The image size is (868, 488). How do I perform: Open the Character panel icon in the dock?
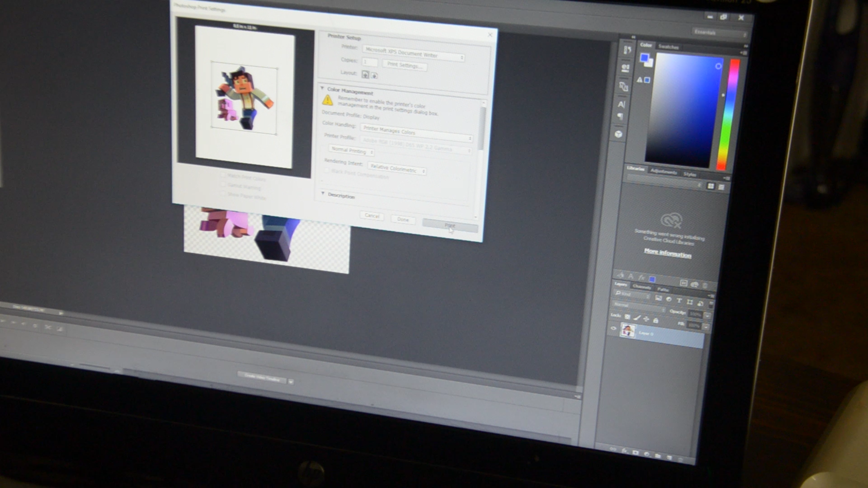click(622, 104)
